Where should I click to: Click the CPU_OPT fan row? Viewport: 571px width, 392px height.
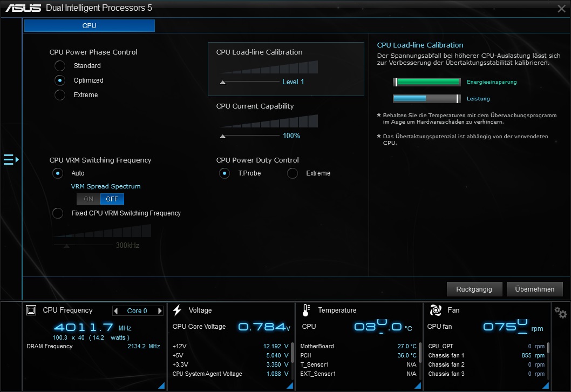coord(486,346)
